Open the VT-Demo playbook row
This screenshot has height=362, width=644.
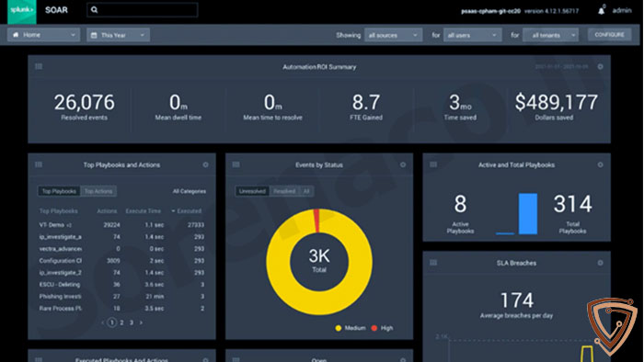click(x=121, y=225)
